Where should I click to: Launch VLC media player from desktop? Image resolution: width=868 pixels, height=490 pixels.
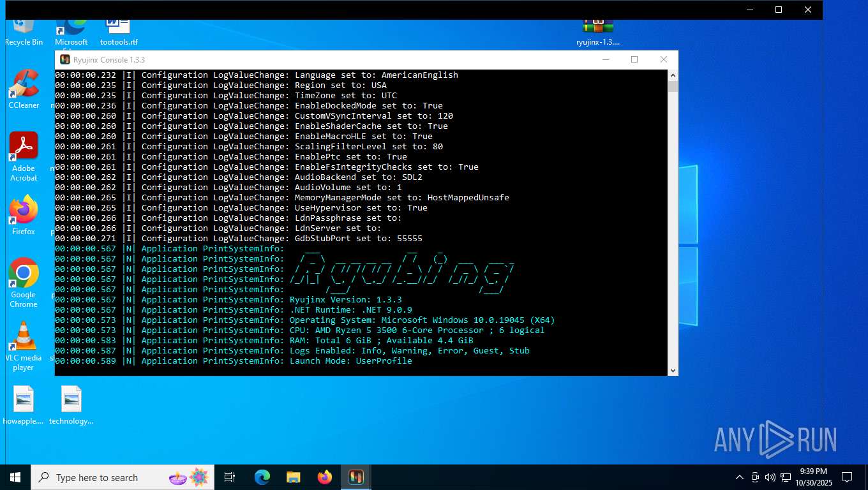click(24, 346)
